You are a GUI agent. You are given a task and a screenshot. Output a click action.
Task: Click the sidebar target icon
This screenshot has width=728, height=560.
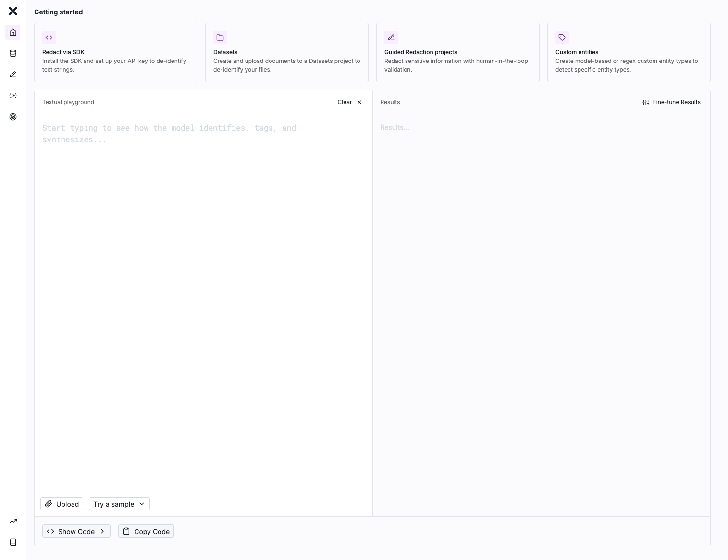13,117
